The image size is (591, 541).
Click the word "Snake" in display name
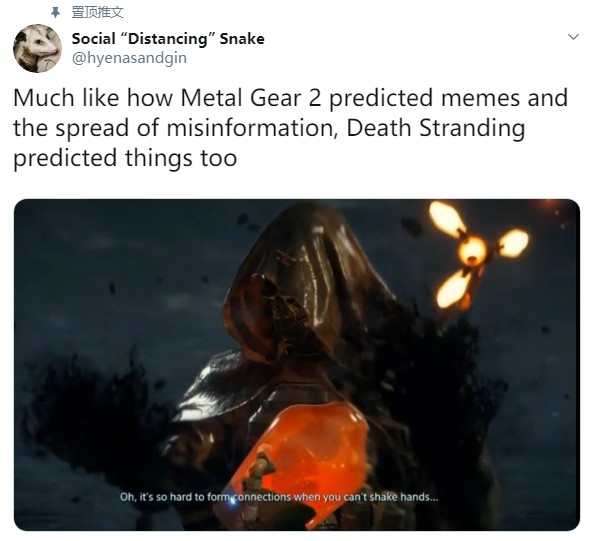242,38
